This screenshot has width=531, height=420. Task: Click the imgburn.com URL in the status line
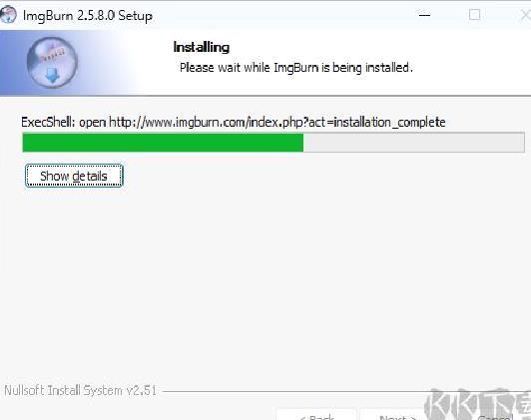coord(277,122)
